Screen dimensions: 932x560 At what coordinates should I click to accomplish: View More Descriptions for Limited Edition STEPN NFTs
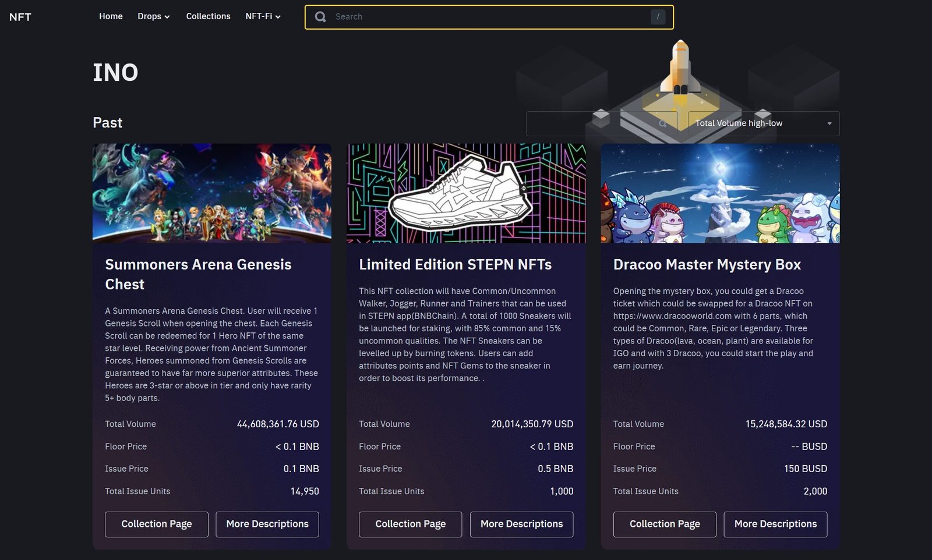coord(521,524)
